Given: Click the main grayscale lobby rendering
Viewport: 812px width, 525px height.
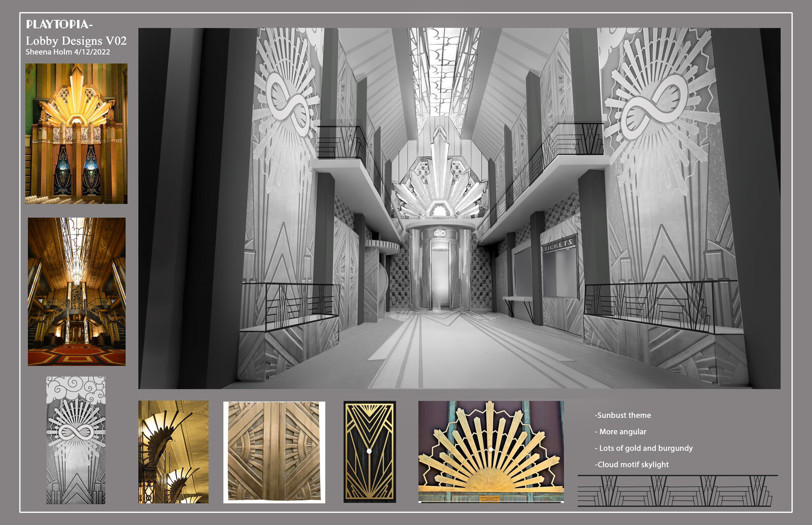Looking at the screenshot, I should 459,208.
